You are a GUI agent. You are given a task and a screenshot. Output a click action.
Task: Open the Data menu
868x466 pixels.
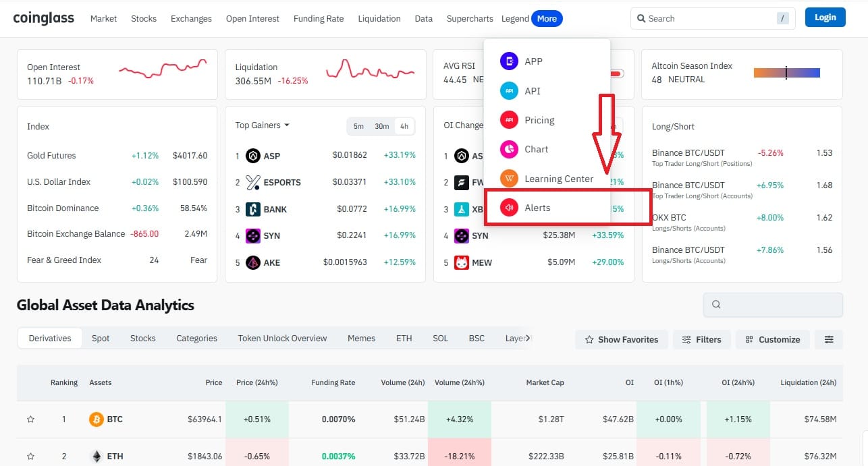click(424, 19)
